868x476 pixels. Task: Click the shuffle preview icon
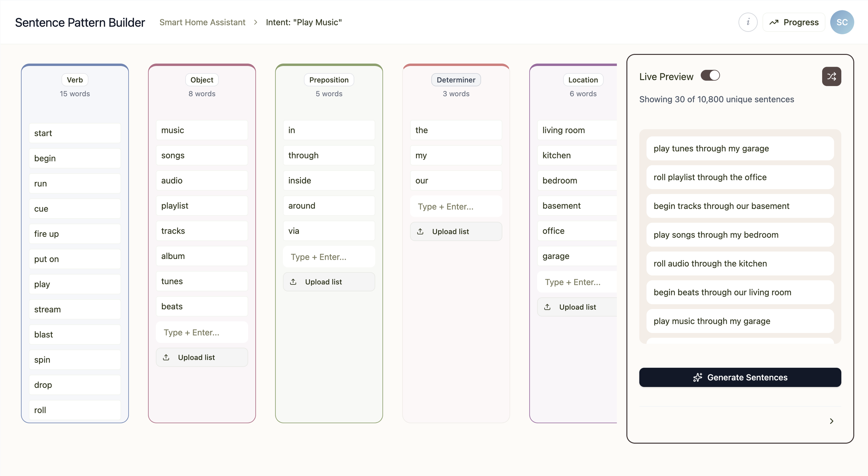[x=831, y=76]
